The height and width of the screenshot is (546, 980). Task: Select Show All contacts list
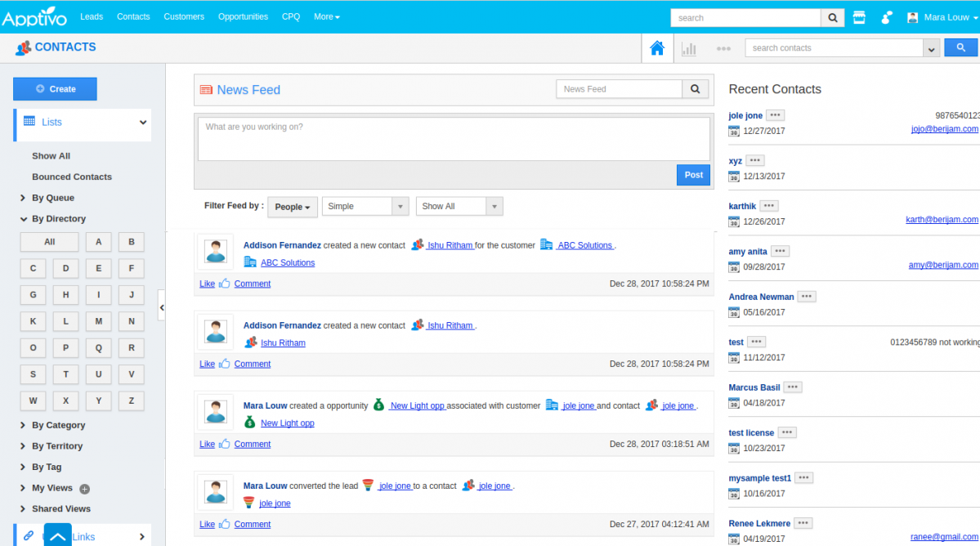pyautogui.click(x=51, y=156)
